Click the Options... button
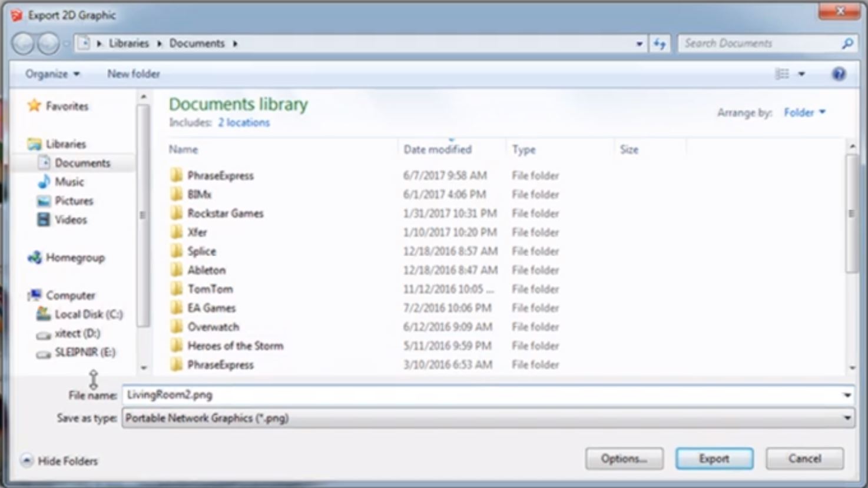868x488 pixels. coord(624,459)
